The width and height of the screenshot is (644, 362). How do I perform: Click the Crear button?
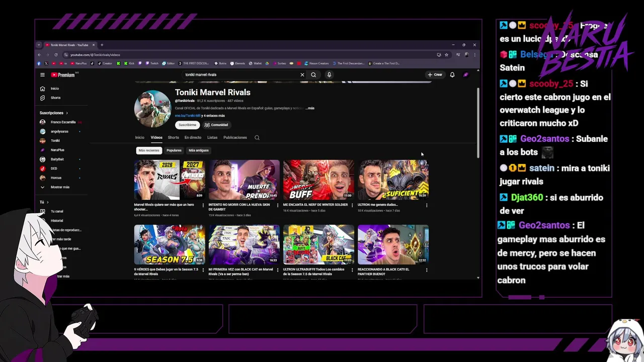[435, 74]
